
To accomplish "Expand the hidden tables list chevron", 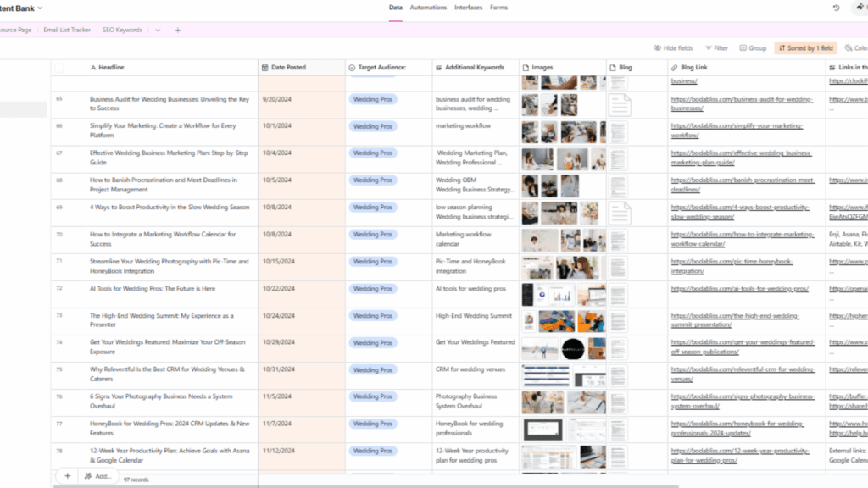I will 158,30.
